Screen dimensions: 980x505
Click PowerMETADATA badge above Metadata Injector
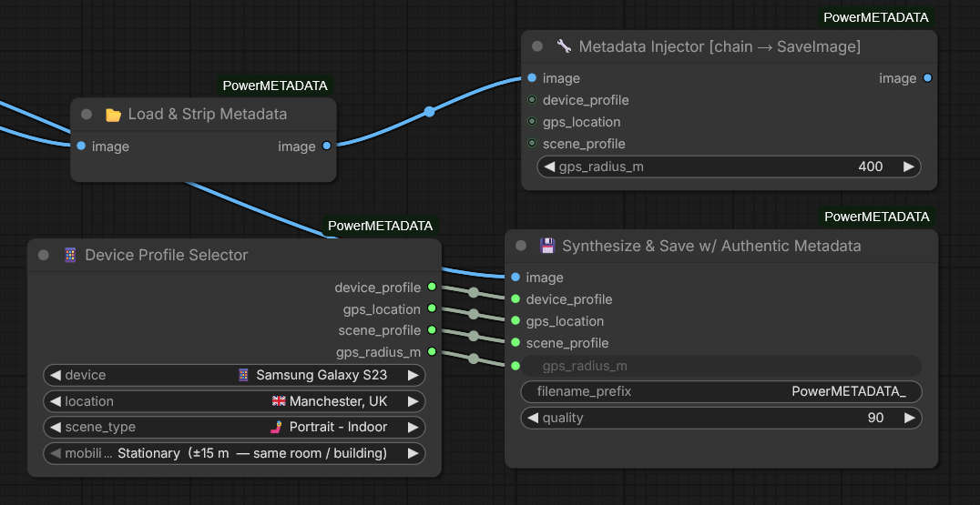875,17
